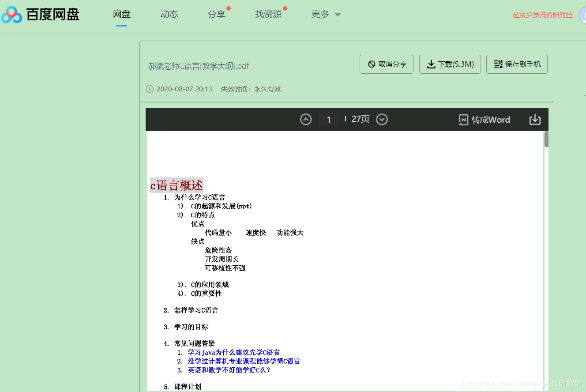
Task: Click the line C的特点
Action: pos(203,215)
